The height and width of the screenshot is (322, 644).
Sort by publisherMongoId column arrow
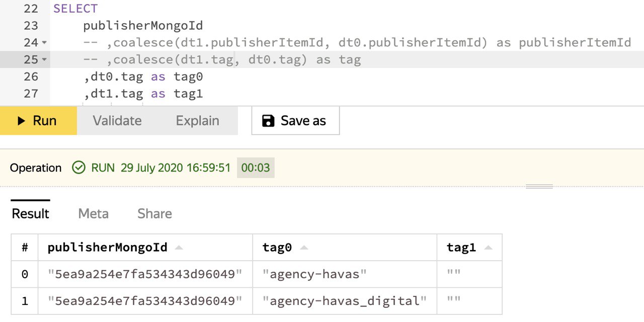pos(179,248)
